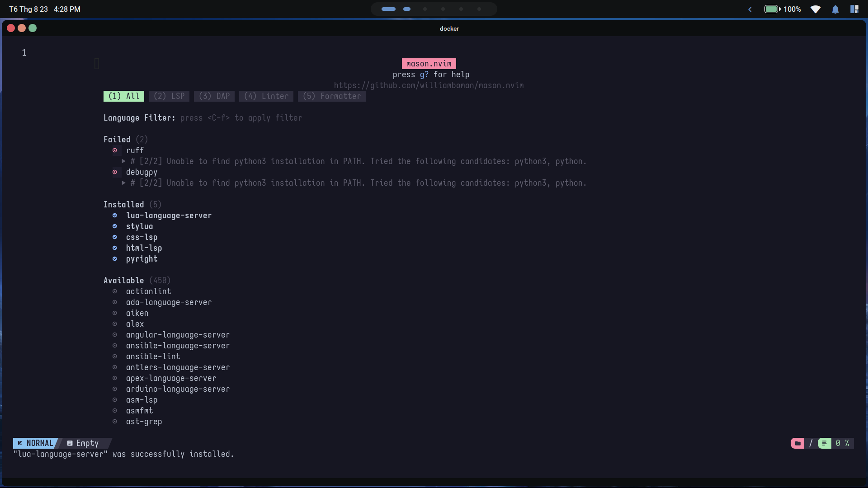Image resolution: width=868 pixels, height=488 pixels.
Task: Click uninstalled icon beside ansible-language-server
Action: tap(115, 346)
